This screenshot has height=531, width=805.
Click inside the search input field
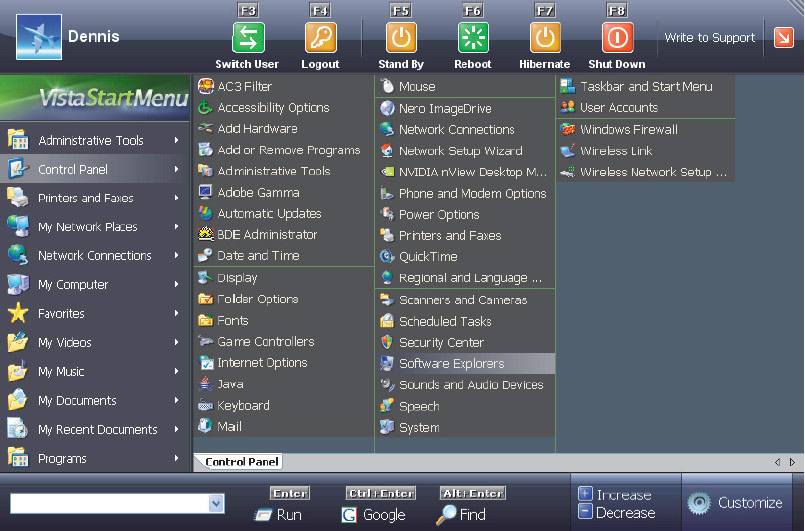pos(108,503)
